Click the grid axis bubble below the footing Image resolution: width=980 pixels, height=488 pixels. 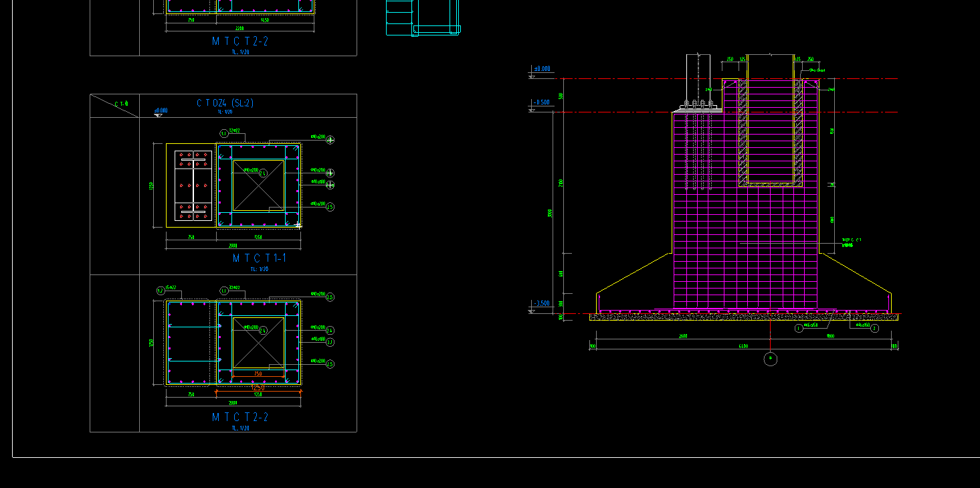click(771, 359)
